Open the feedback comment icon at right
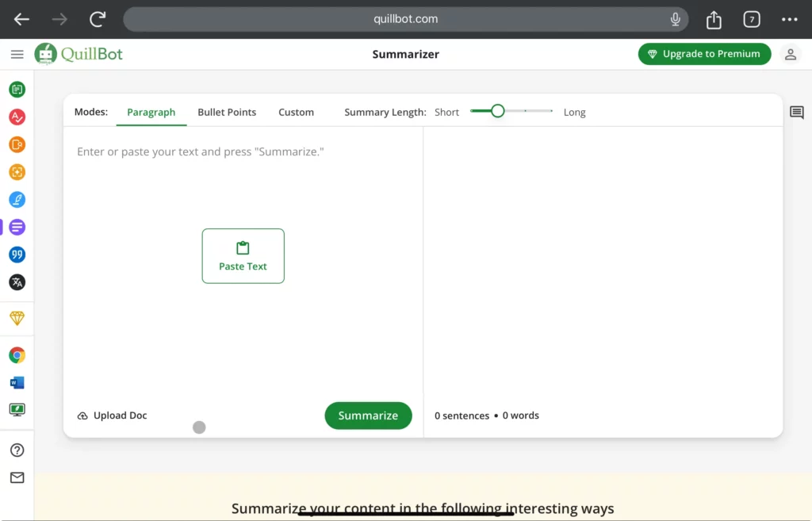Viewport: 812px width, 521px height. click(796, 113)
